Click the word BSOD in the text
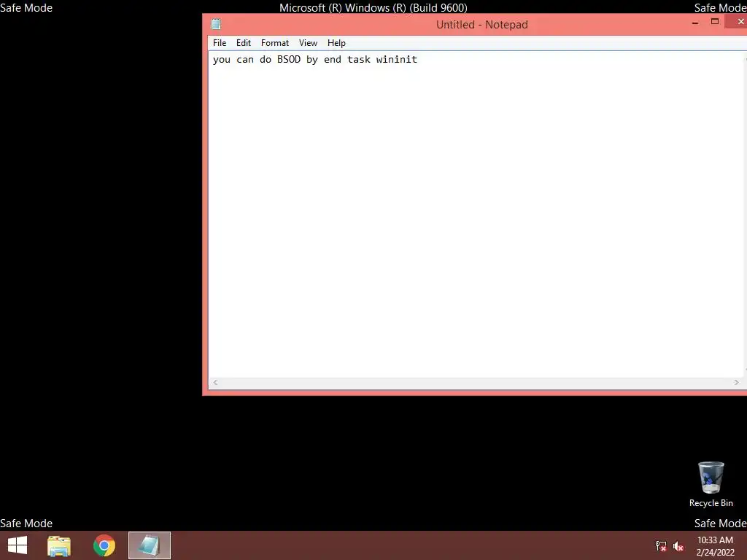The height and width of the screenshot is (560, 747). (289, 60)
